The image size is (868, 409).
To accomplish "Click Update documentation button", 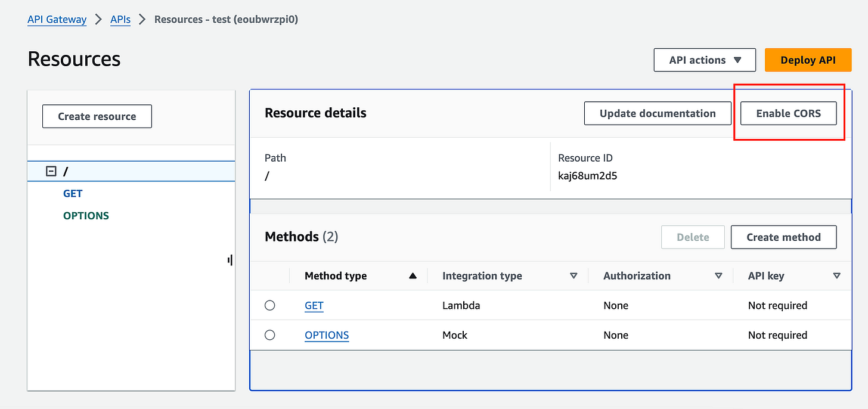I will tap(658, 113).
